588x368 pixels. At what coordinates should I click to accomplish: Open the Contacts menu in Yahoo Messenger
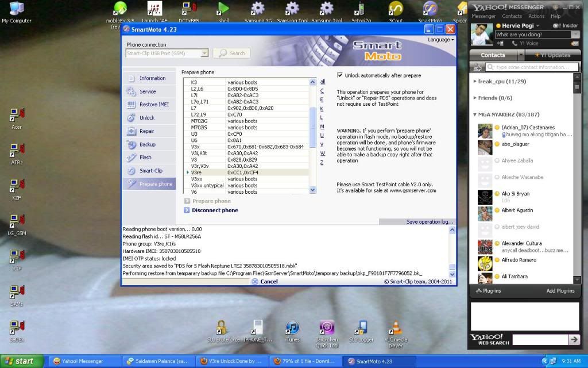pos(512,16)
